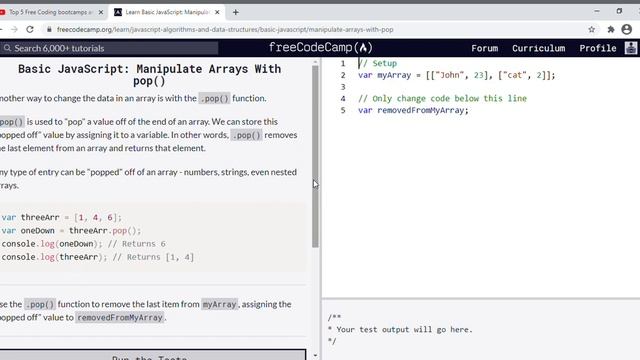Click the console.log(oneDown) example line
Screen dimensions: 640x360
(84, 244)
